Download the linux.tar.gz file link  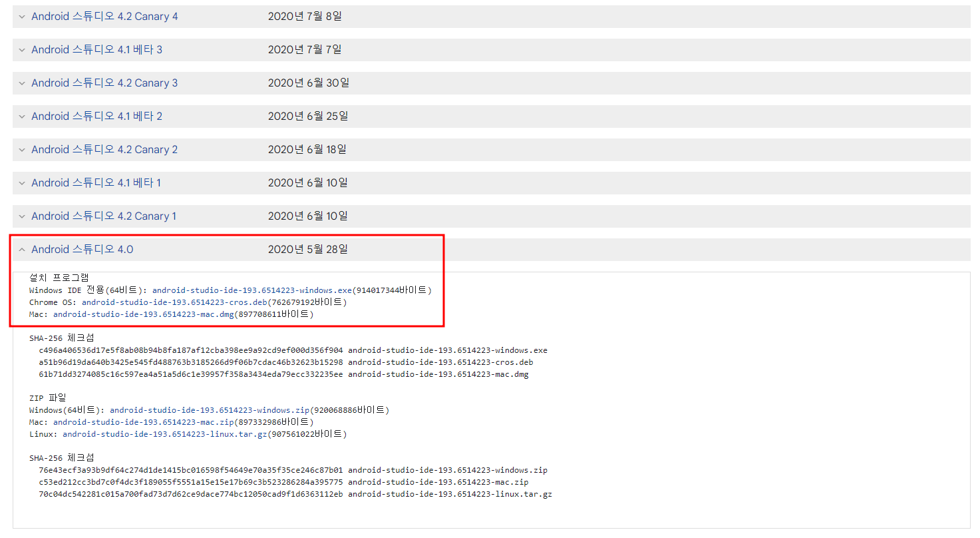165,434
